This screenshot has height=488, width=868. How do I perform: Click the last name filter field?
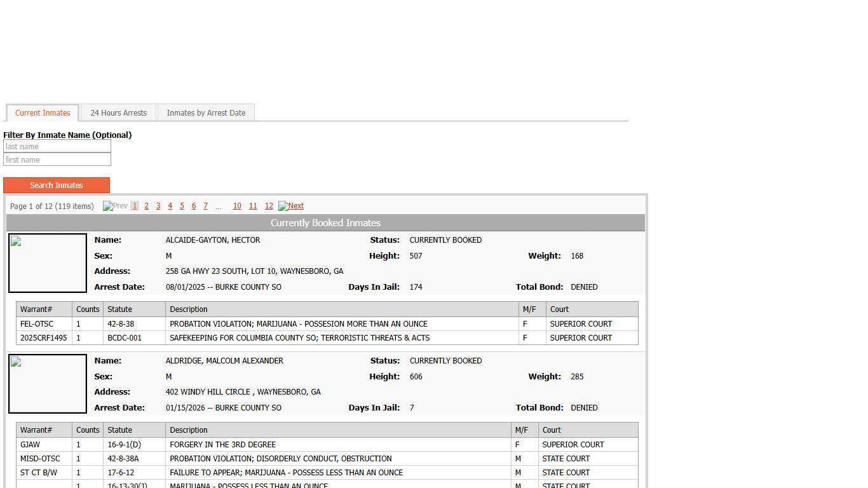click(57, 147)
